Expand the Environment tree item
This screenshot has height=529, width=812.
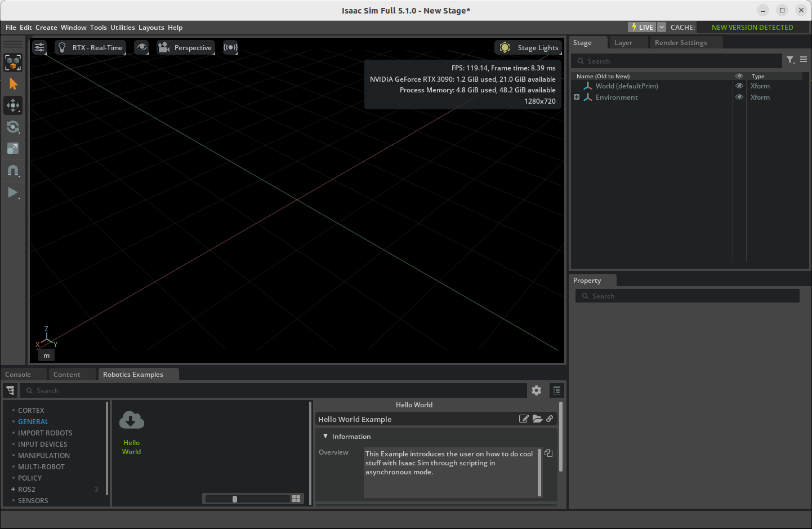pyautogui.click(x=577, y=97)
